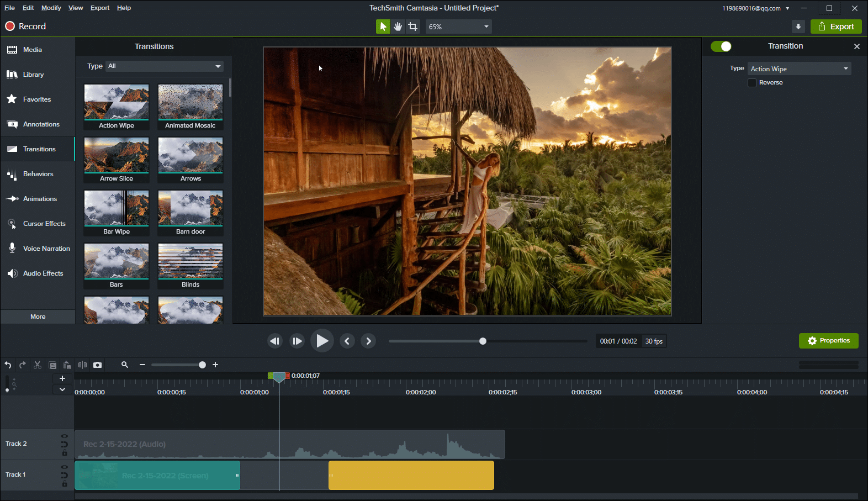Open the Modify menu
The image size is (868, 501).
(51, 8)
